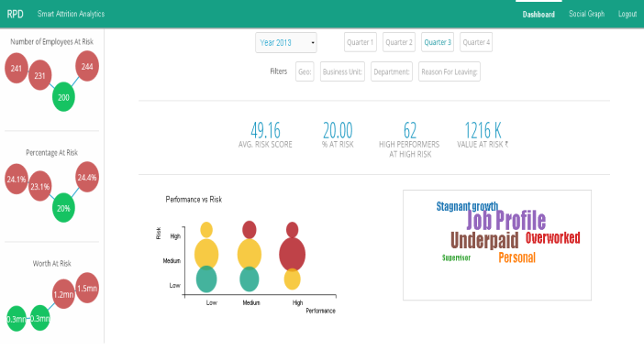Click the 1216 K value at risk

pos(483,130)
